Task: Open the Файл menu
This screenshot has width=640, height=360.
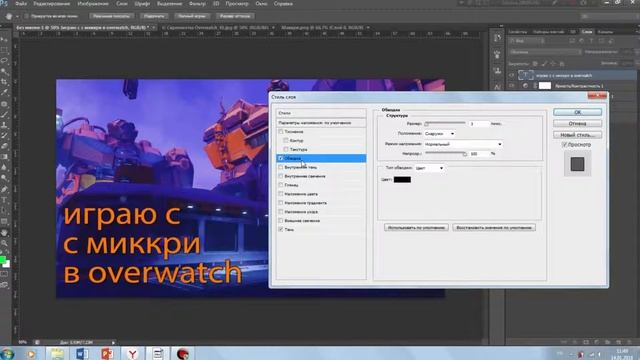Action: (21, 4)
